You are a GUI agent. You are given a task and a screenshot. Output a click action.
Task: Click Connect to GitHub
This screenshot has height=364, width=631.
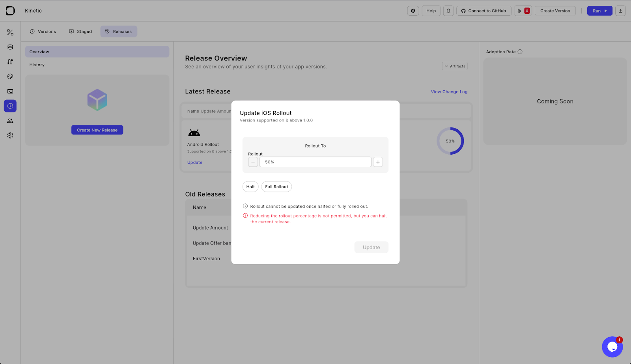484,11
